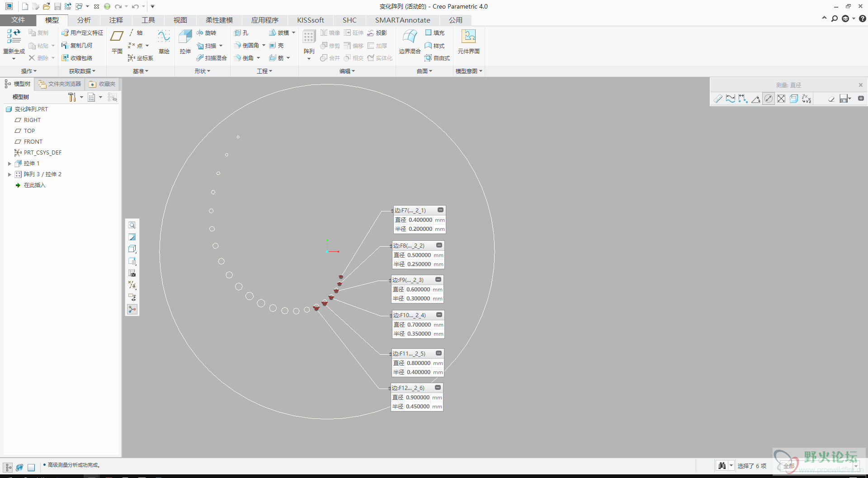Switch to the 分析 ribbon tab
The width and height of the screenshot is (868, 478).
click(84, 20)
